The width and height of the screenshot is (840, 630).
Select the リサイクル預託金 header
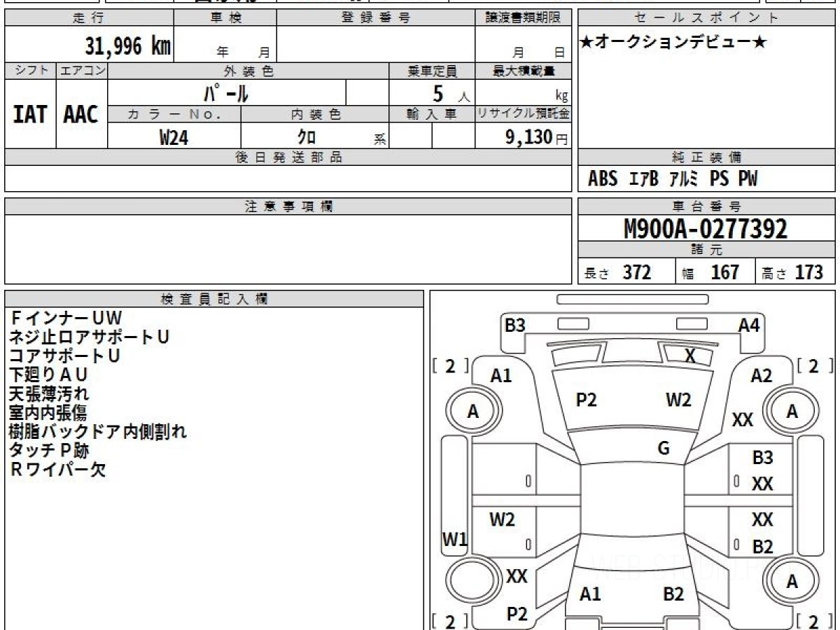coord(523,114)
